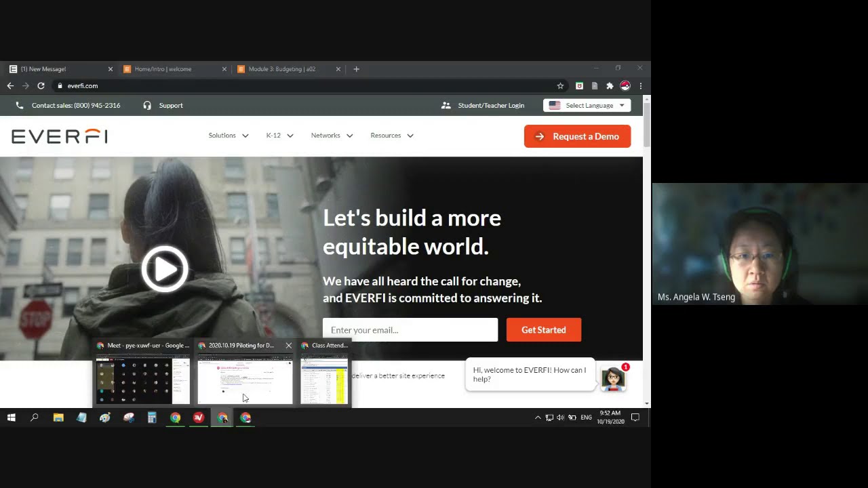Select the 2020.10.19 Piloting window thumbnail
This screenshot has height=488, width=868.
coord(245,380)
